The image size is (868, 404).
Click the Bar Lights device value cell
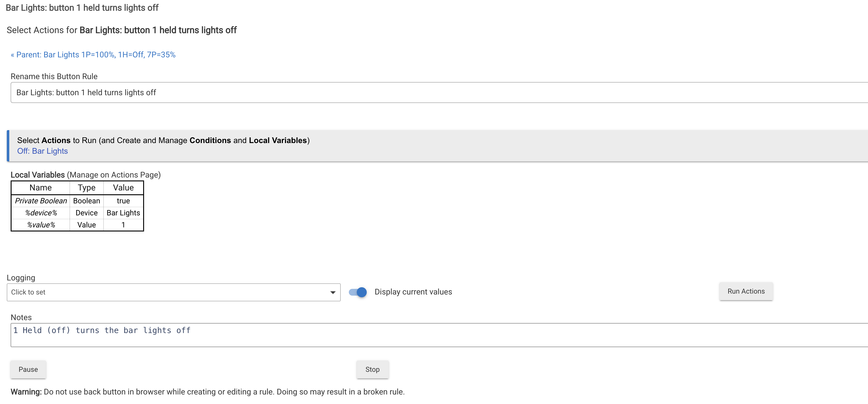[123, 213]
